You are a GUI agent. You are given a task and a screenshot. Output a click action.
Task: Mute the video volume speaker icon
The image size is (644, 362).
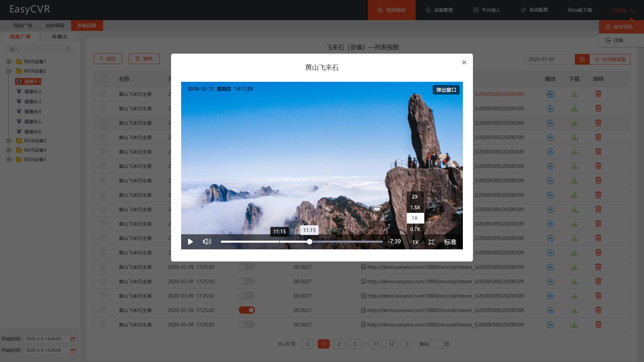tap(207, 242)
